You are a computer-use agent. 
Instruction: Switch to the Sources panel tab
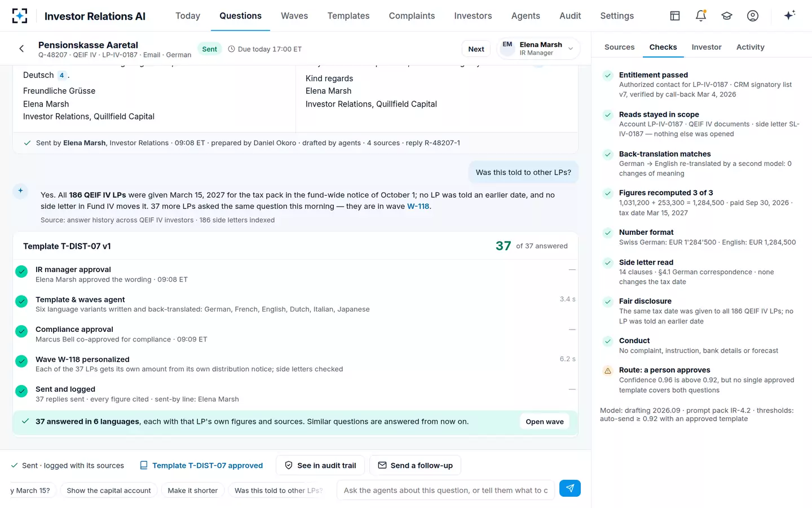click(x=619, y=47)
